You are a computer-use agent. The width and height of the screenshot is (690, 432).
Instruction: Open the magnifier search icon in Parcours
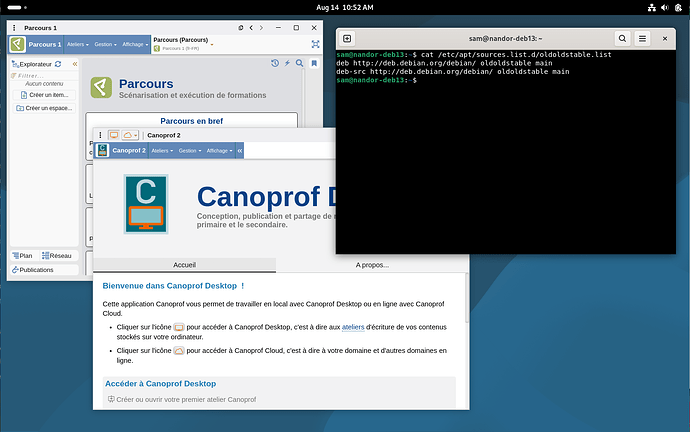[x=299, y=64]
